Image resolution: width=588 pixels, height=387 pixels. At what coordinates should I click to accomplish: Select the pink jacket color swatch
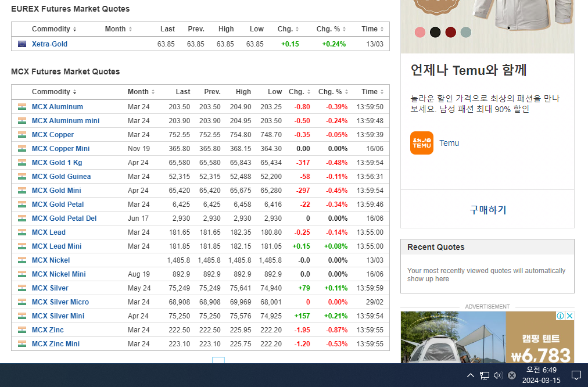pyautogui.click(x=420, y=33)
